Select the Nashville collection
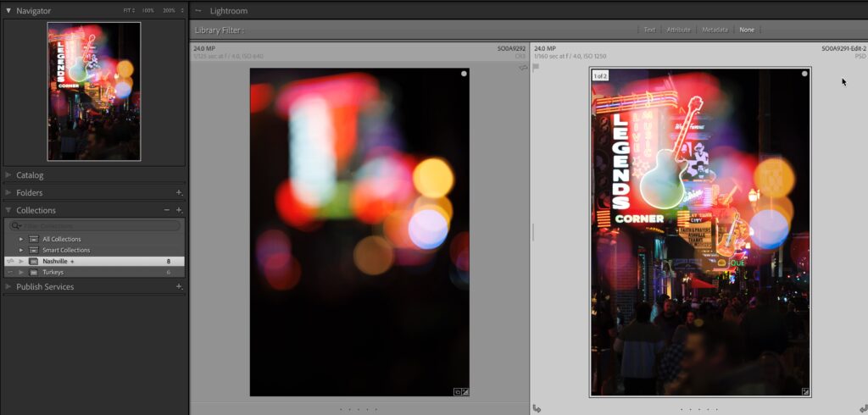This screenshot has height=415, width=868. pyautogui.click(x=94, y=261)
